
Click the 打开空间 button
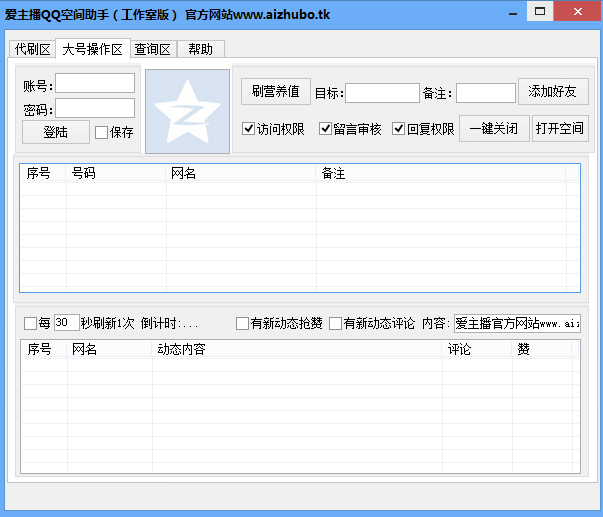tap(561, 129)
